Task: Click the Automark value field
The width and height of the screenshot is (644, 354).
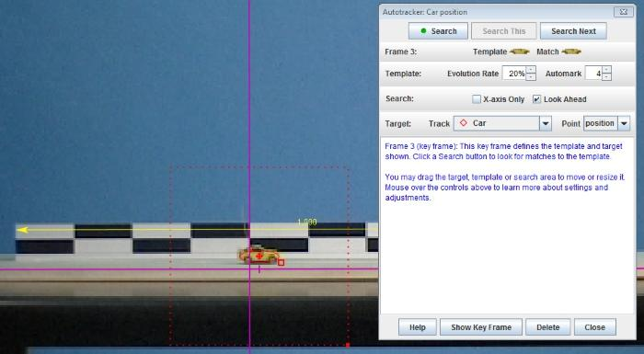Action: (593, 74)
